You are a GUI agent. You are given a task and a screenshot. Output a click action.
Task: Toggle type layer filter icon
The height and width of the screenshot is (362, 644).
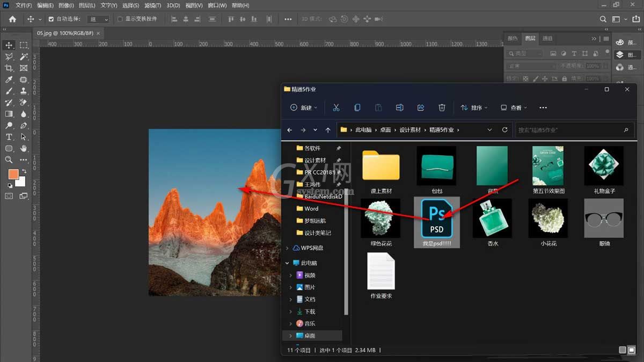coord(574,54)
